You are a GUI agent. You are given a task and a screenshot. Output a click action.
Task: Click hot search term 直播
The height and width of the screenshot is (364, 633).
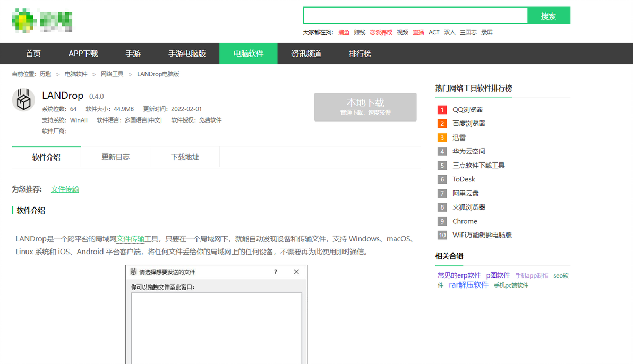pos(418,32)
